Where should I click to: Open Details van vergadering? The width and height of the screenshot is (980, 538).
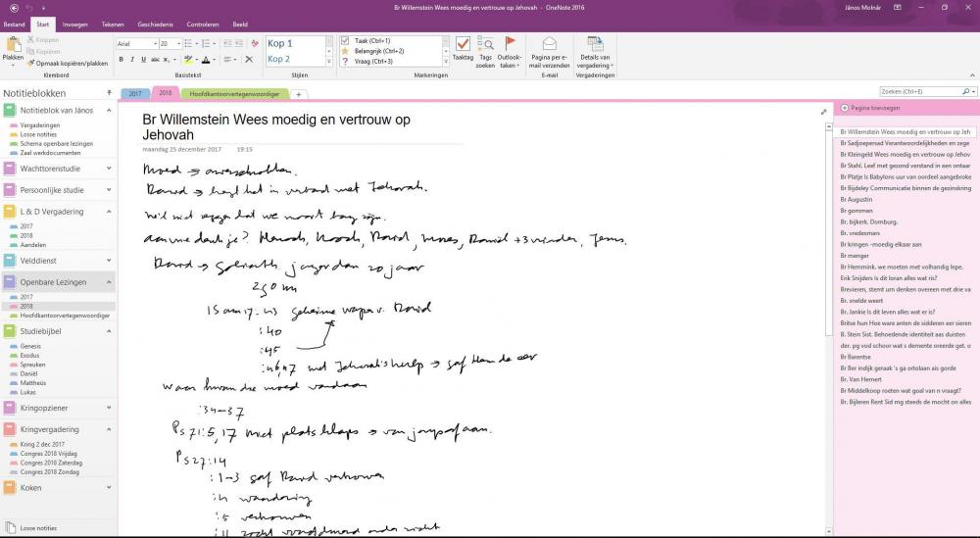[x=595, y=52]
